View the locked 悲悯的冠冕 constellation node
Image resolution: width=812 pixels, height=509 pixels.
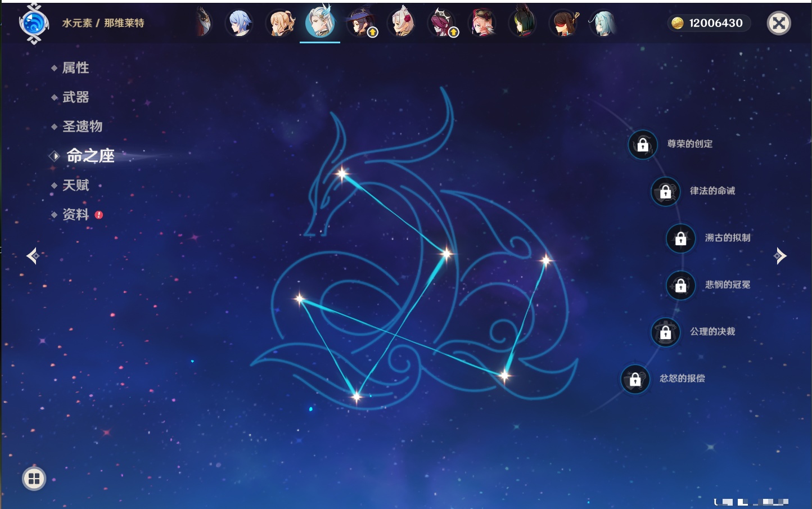click(680, 285)
